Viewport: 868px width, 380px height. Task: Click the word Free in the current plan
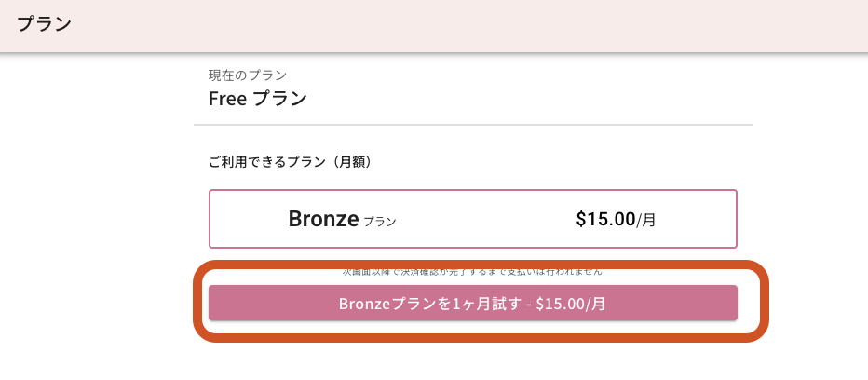[x=228, y=99]
